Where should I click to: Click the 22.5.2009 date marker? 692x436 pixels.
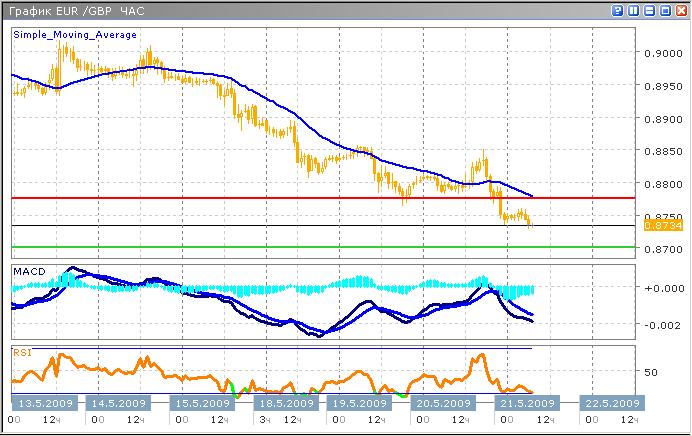pos(612,403)
